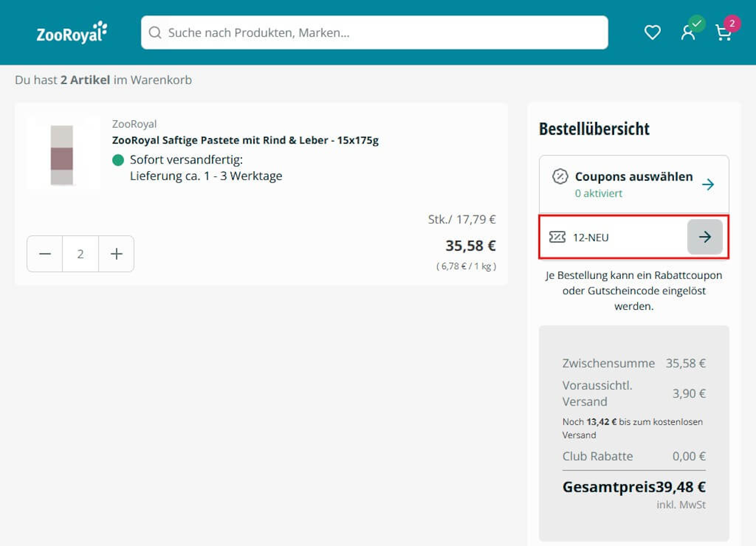Screen dimensions: 756x546
Task: Increase the pastete quantity with plus
Action: pyautogui.click(x=116, y=254)
